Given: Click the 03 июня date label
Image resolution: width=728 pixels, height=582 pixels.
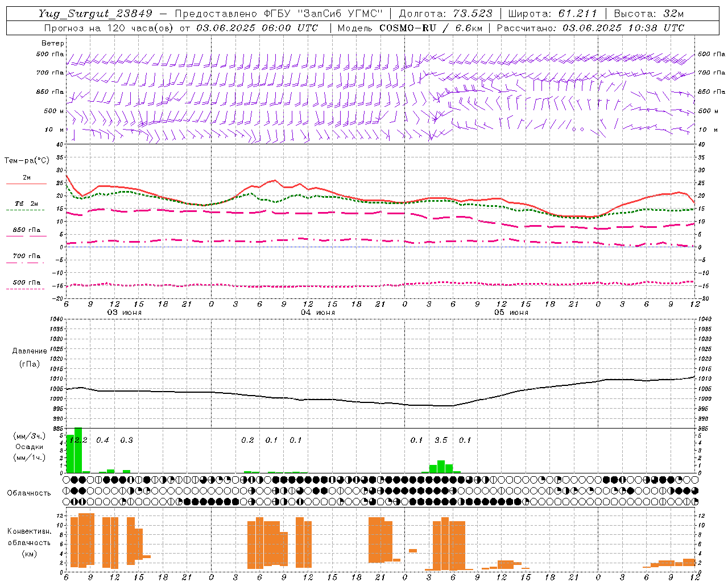Looking at the screenshot, I should click(x=125, y=312).
